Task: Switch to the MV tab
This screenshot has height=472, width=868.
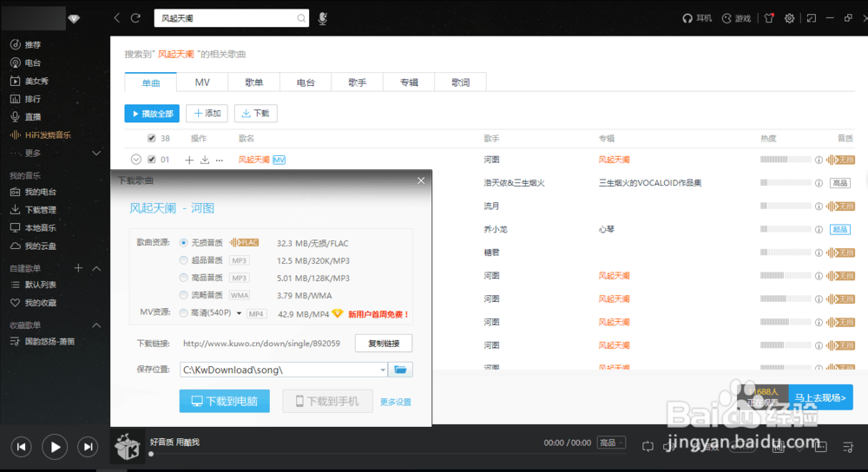Action: pos(202,82)
